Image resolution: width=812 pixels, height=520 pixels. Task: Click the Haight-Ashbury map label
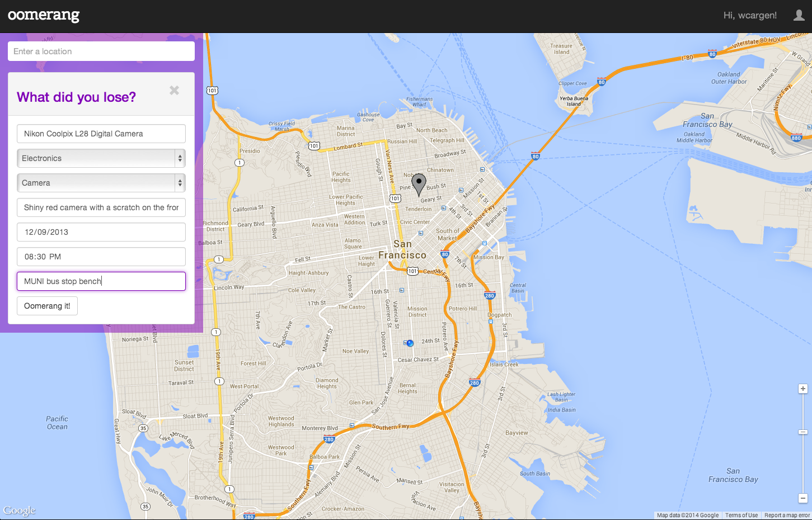pos(309,273)
